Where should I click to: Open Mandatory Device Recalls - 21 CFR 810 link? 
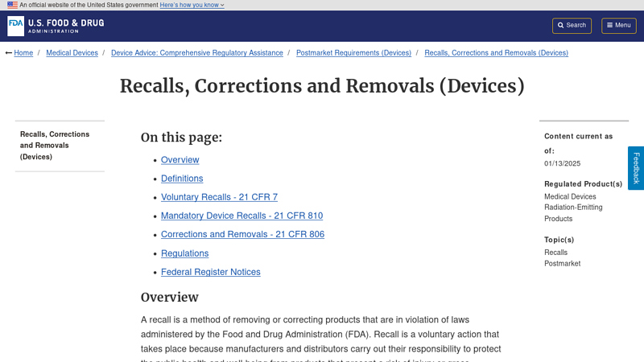242,216
